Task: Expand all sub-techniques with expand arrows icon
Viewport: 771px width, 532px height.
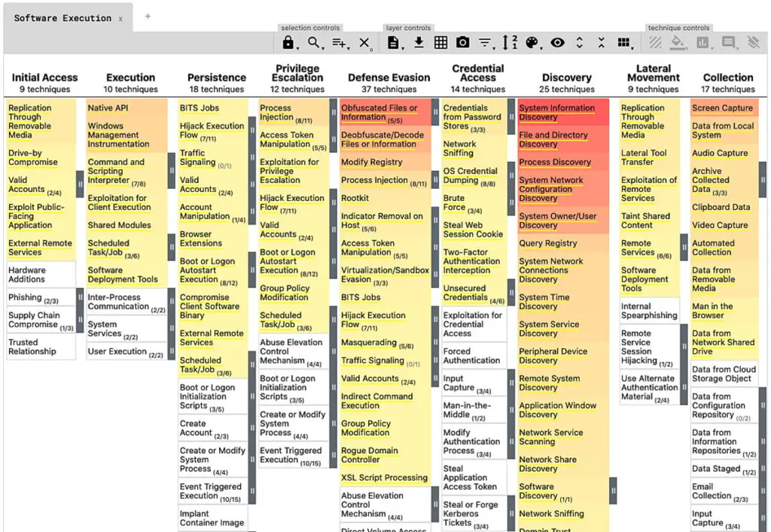Action: tap(578, 43)
